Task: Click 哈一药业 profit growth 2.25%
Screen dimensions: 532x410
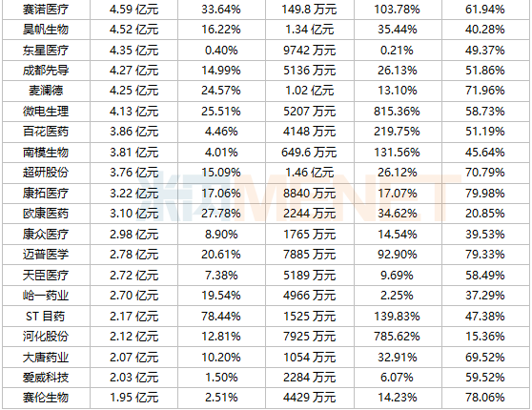Action: click(397, 296)
